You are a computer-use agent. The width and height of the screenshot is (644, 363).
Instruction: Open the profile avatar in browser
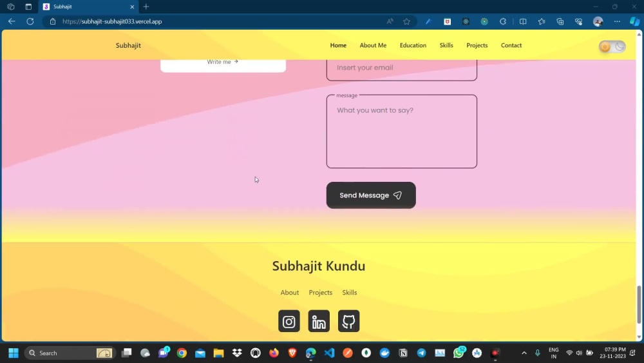tap(598, 21)
